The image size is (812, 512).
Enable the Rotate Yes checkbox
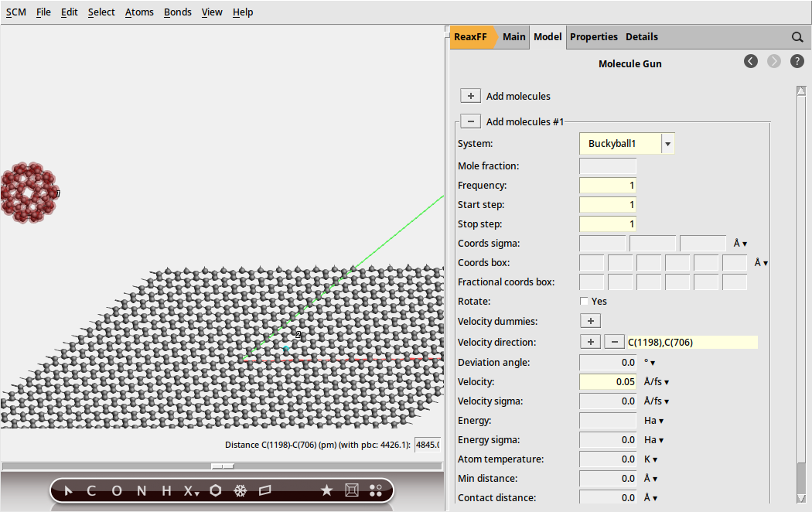click(585, 301)
